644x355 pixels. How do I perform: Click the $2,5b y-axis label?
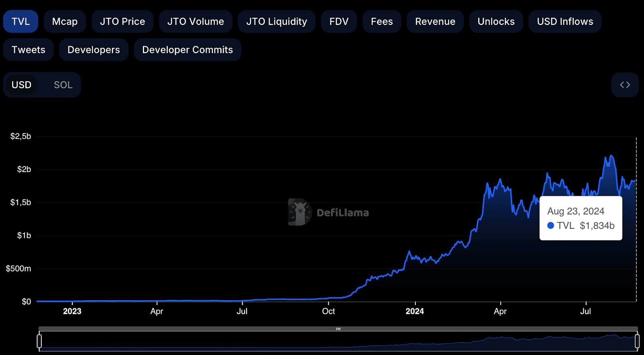click(21, 137)
